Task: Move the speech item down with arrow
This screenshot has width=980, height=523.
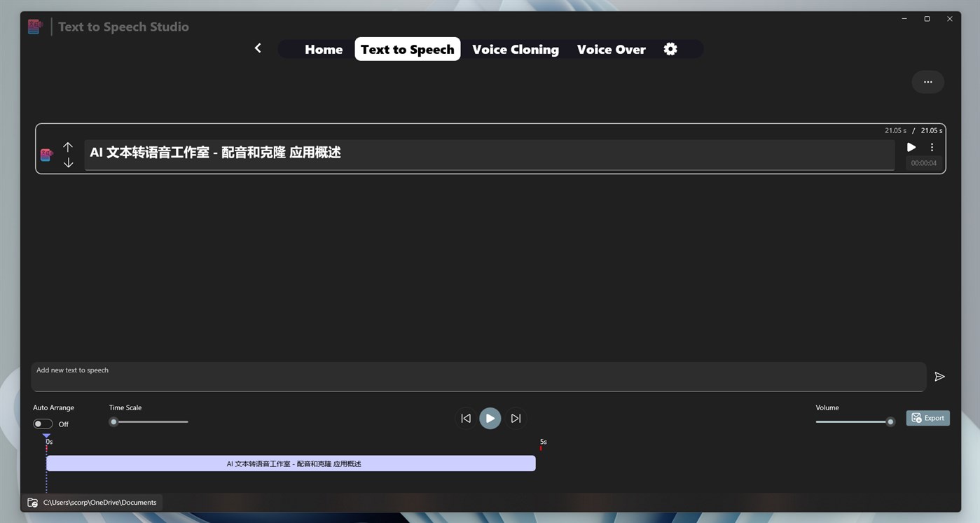Action: click(68, 163)
